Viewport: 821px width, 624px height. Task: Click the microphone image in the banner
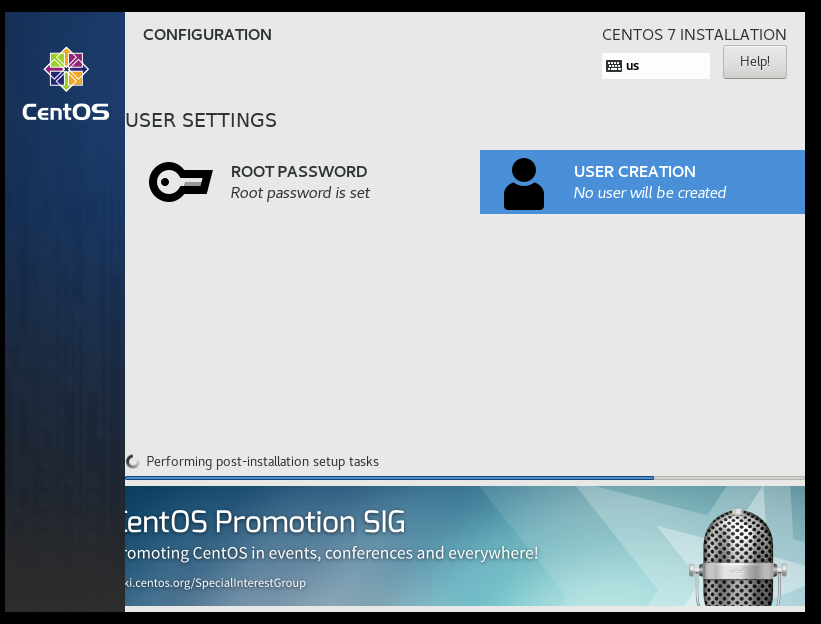click(x=737, y=557)
